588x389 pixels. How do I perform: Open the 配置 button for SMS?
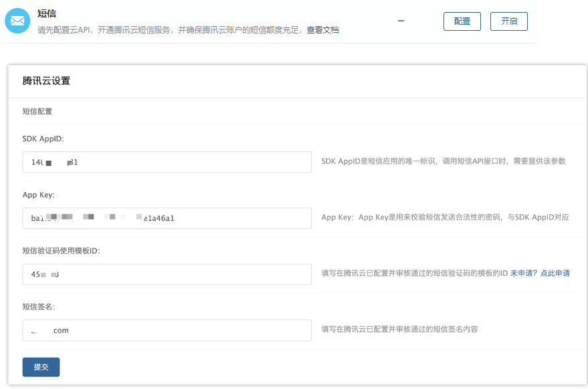click(x=462, y=21)
